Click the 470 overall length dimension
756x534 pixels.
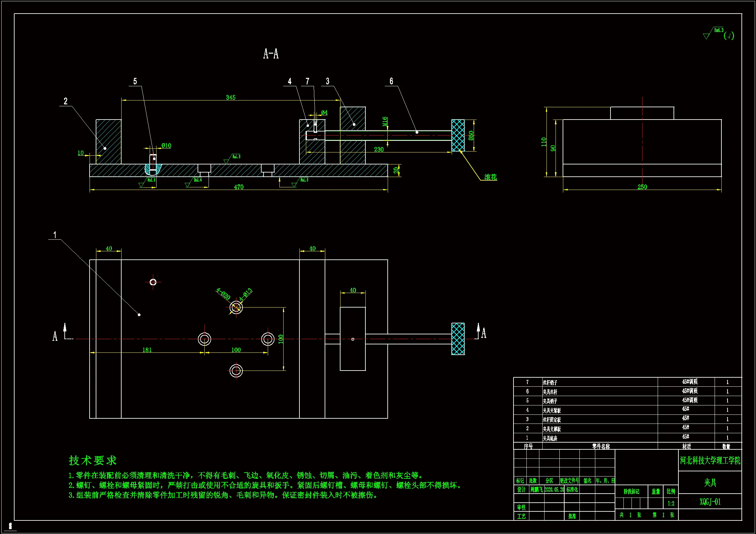(238, 187)
